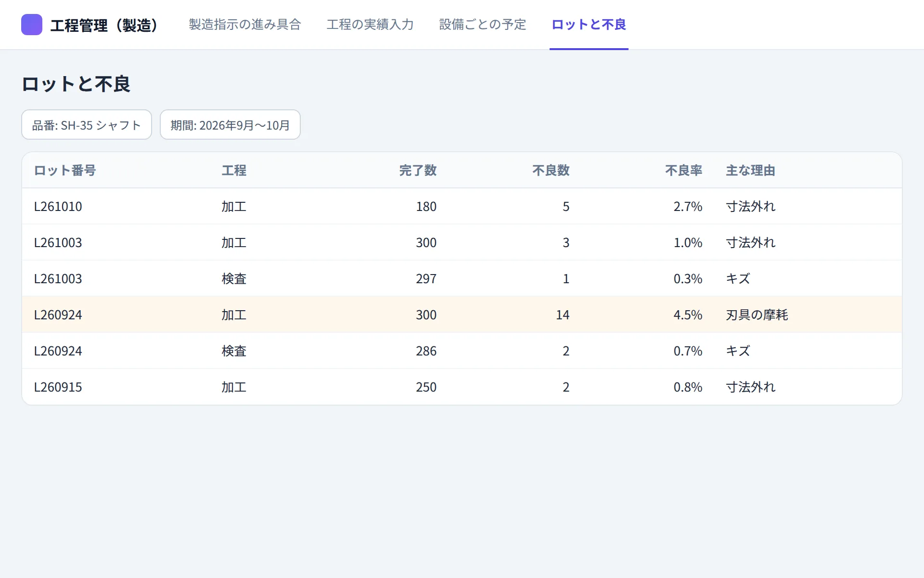Click the 主な理由 column header

[750, 171]
